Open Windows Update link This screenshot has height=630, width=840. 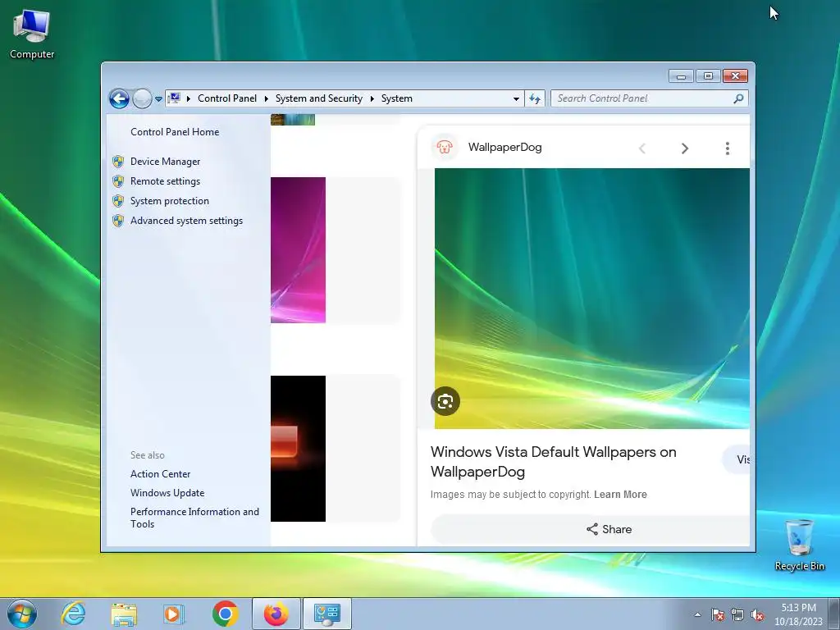pos(167,493)
